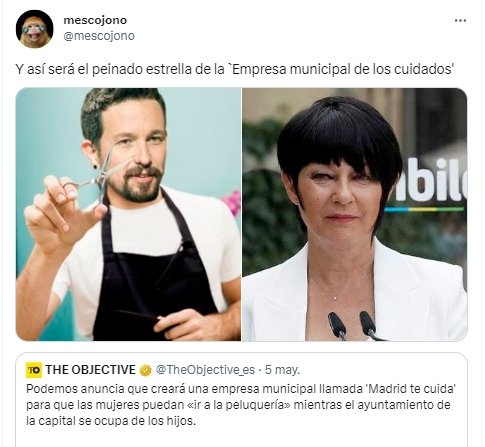The image size is (485, 447).
Task: Open the mescojono display name
Action: (x=95, y=20)
